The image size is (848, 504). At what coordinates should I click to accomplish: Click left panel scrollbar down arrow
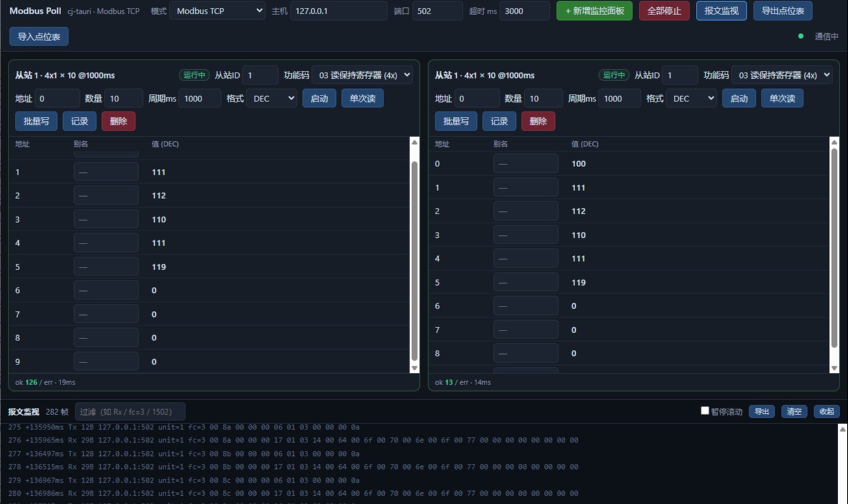[x=415, y=368]
